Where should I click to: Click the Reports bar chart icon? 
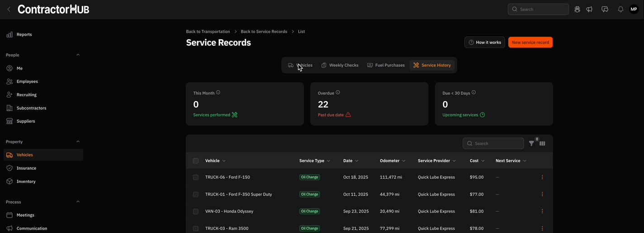tap(9, 34)
